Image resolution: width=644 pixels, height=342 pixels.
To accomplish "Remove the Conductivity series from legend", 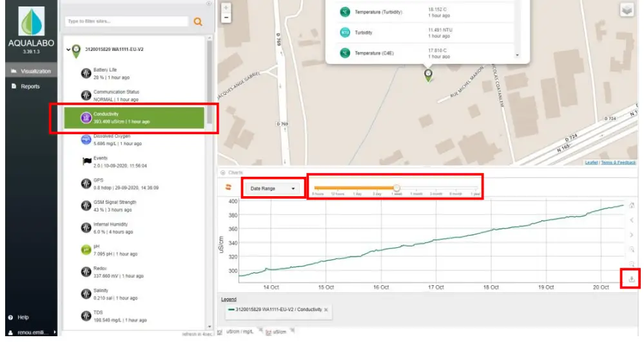I will 326,310.
